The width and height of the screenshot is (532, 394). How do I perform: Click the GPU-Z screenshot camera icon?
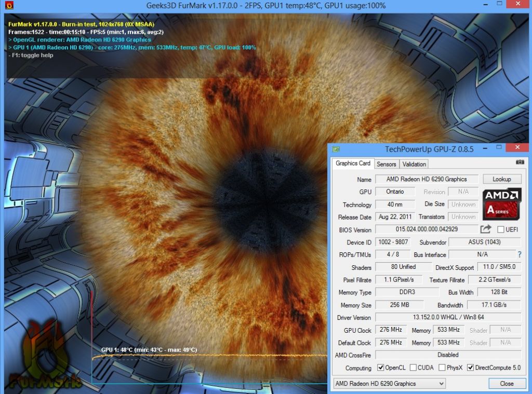(520, 162)
